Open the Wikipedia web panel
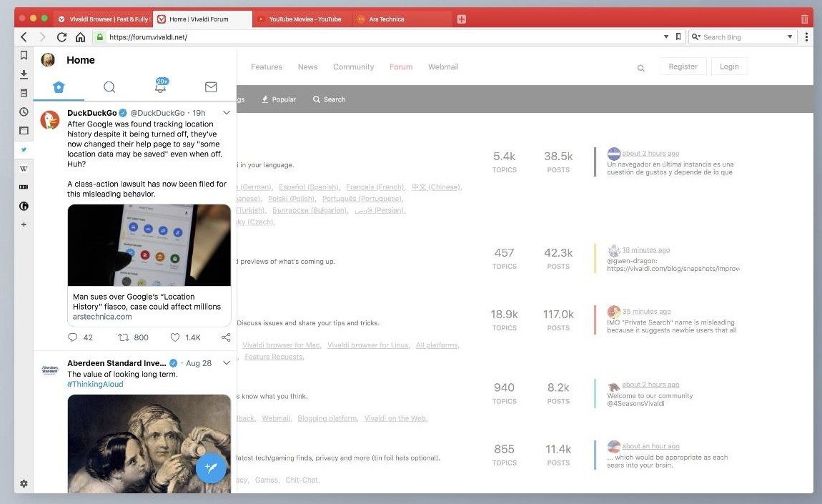This screenshot has height=504, width=822. coord(24,168)
